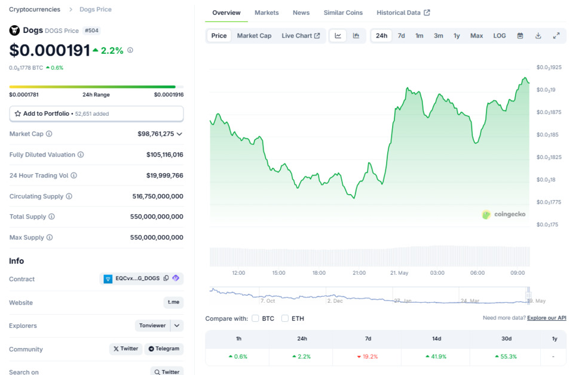This screenshot has height=375, width=588.
Task: Download the chart data icon
Action: (x=538, y=36)
